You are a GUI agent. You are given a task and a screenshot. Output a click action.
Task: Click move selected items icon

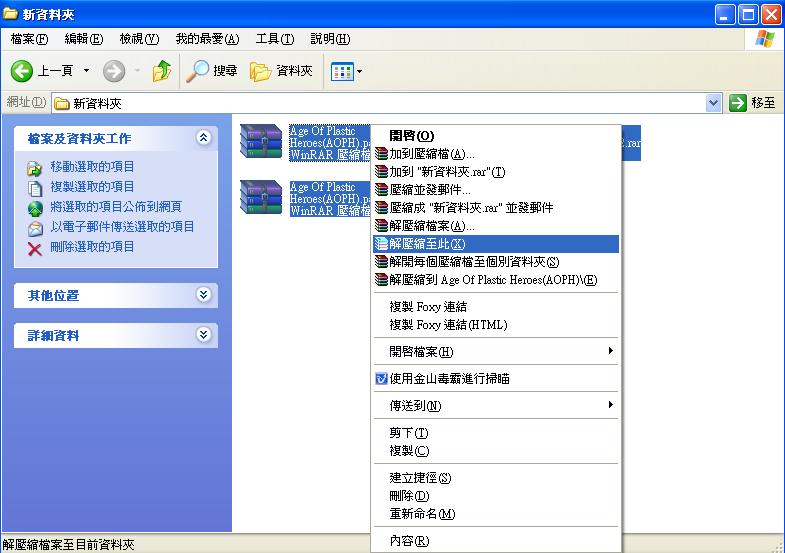(35, 169)
